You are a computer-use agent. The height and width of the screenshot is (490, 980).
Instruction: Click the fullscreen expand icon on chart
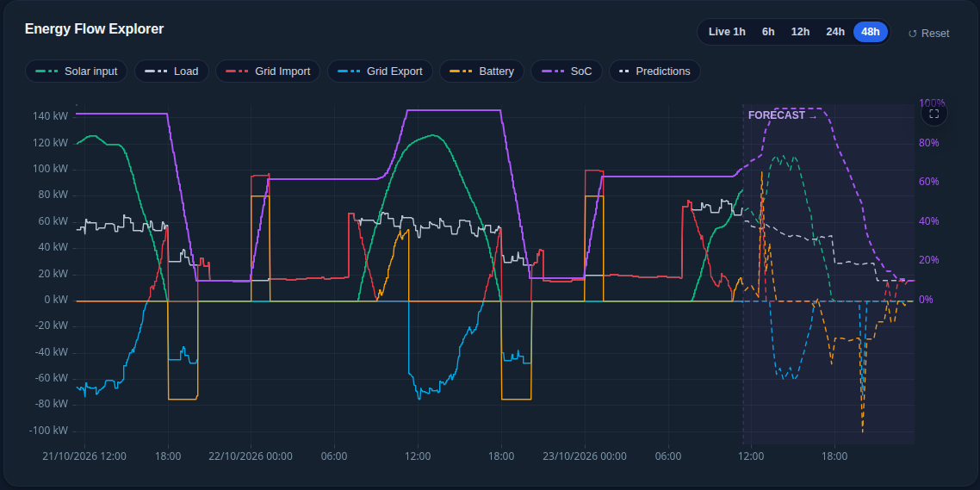(x=933, y=114)
